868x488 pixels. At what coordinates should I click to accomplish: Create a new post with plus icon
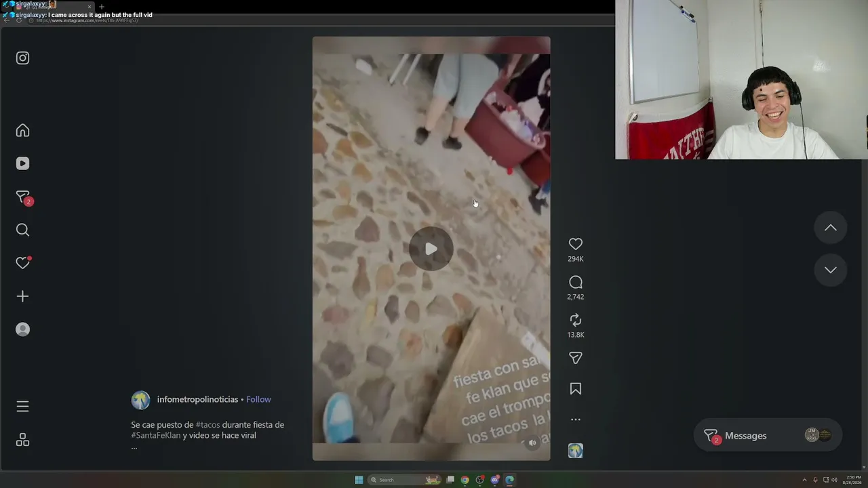click(x=22, y=296)
